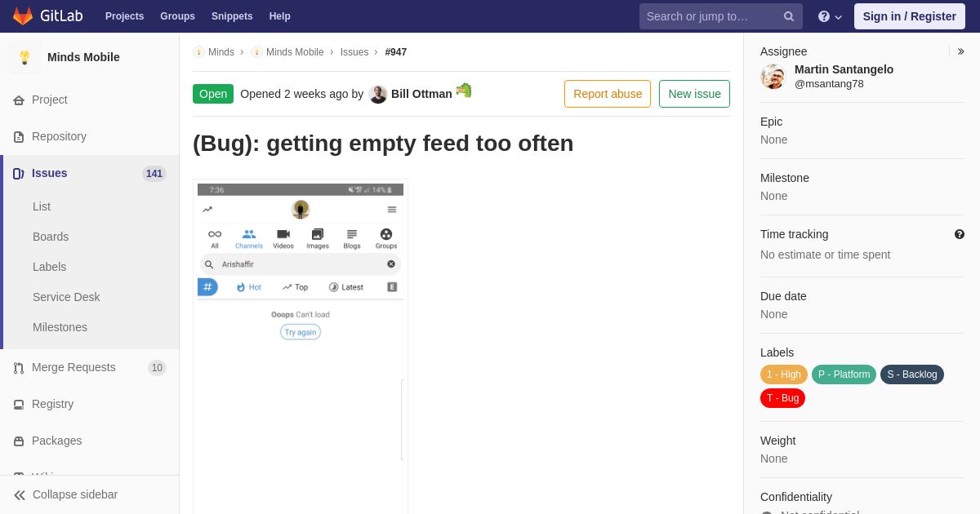Click the search magnifier icon
Viewport: 980px width, 514px height.
click(788, 16)
